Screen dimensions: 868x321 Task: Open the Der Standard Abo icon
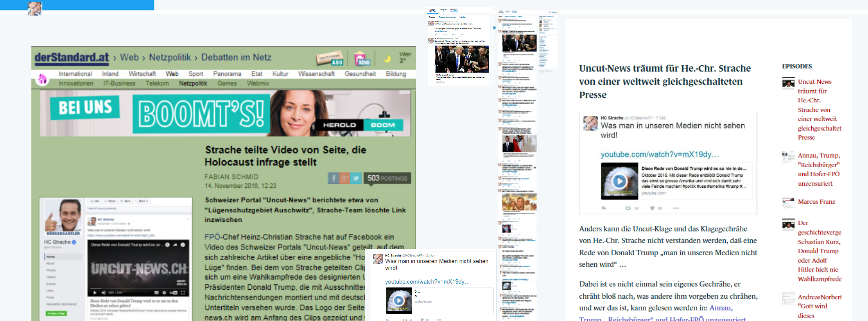pyautogui.click(x=330, y=59)
